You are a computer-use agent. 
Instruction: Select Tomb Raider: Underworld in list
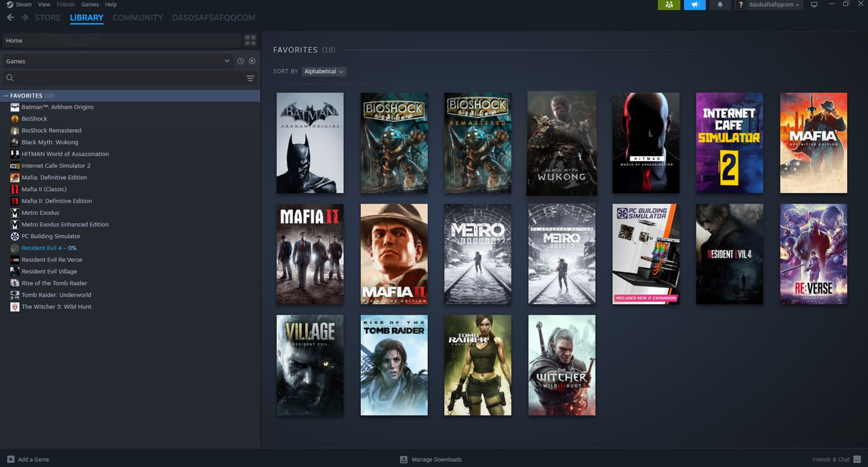point(56,295)
